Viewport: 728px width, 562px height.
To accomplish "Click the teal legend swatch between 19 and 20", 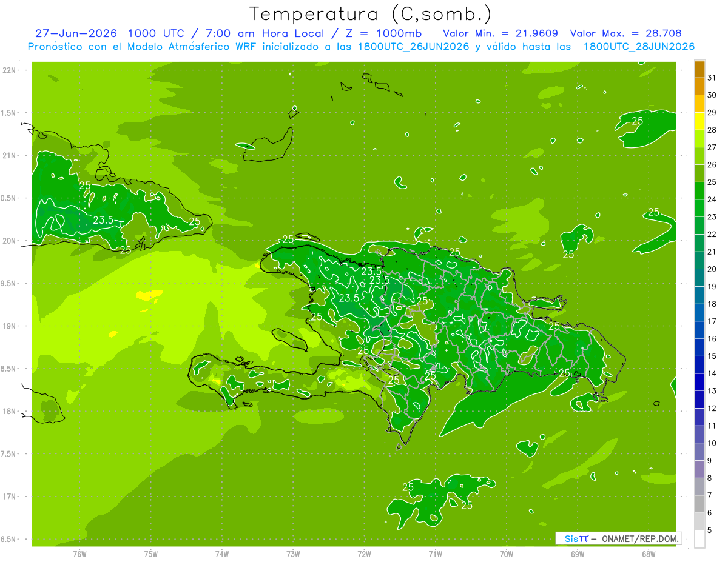I will pyautogui.click(x=699, y=278).
